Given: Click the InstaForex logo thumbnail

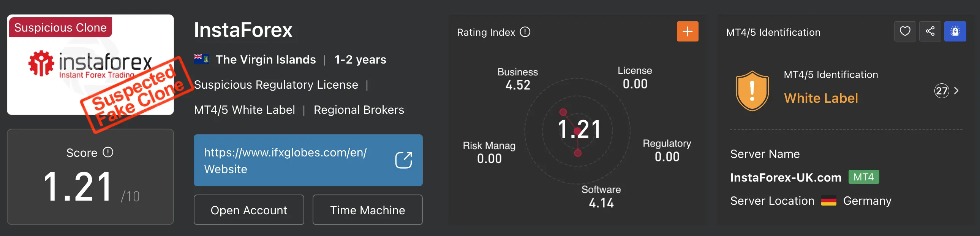Looking at the screenshot, I should point(90,65).
